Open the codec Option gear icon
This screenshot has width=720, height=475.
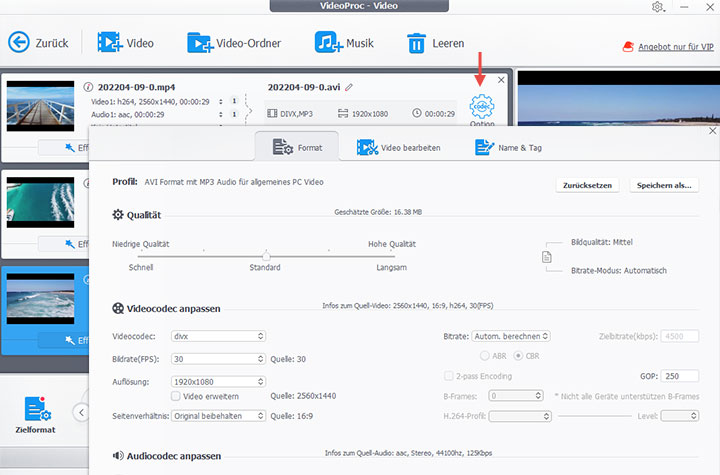click(x=482, y=106)
